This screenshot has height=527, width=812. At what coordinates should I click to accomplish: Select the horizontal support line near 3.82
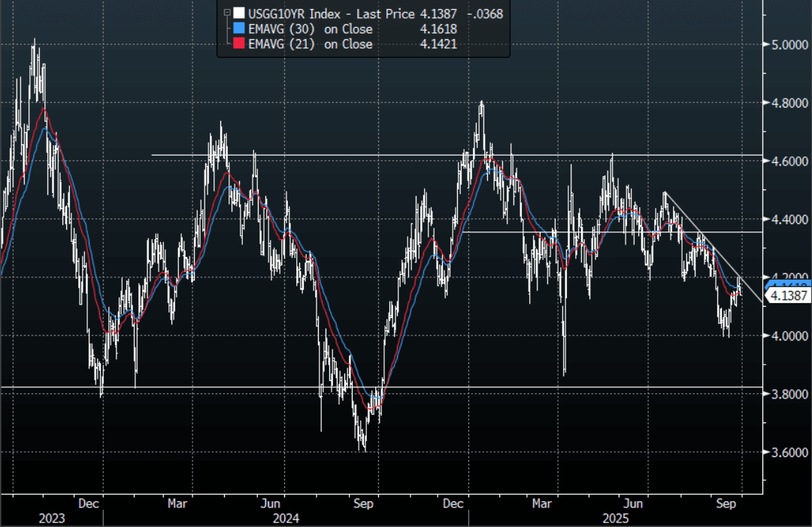coord(226,387)
